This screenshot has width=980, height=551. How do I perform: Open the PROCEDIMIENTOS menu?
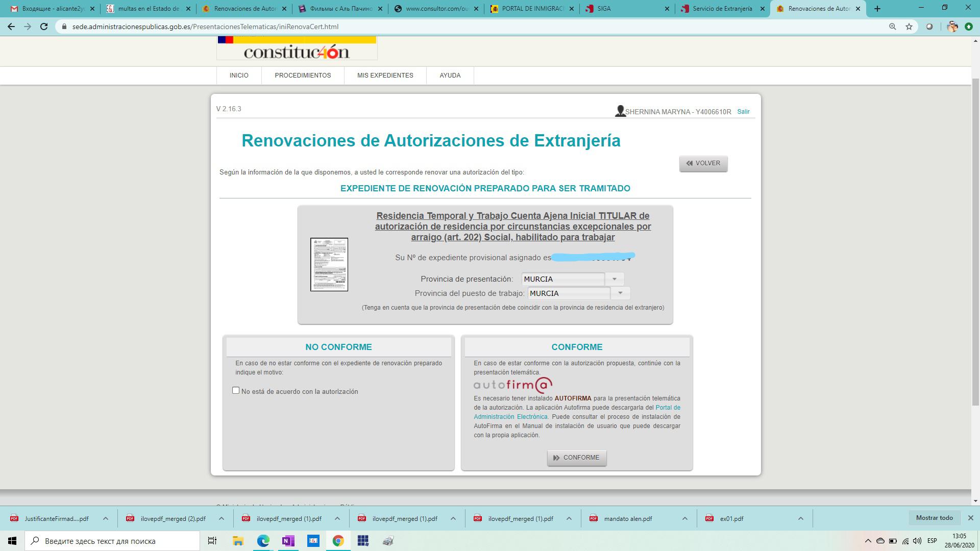pos(303,76)
